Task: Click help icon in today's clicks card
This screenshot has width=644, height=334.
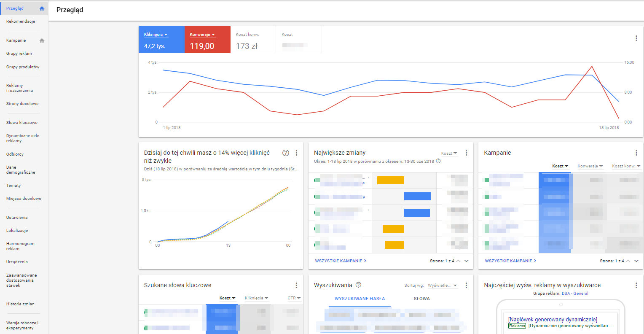Action: click(x=285, y=153)
